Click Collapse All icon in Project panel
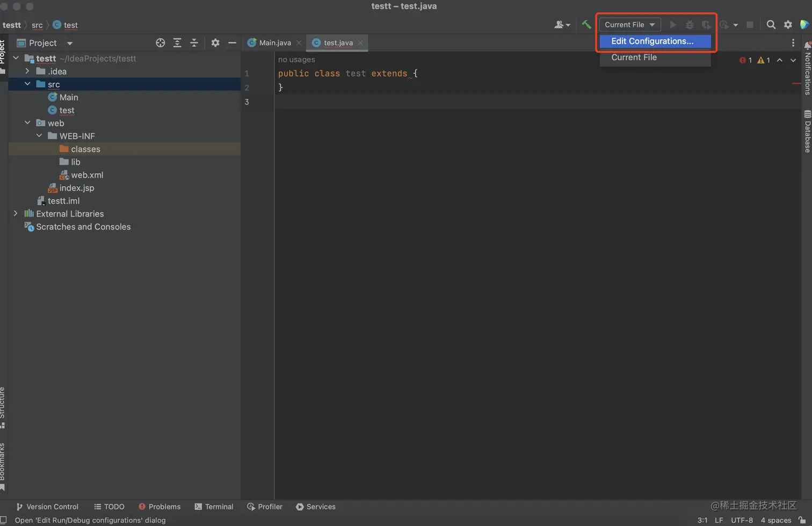Screen dimensions: 812x526 click(194, 43)
